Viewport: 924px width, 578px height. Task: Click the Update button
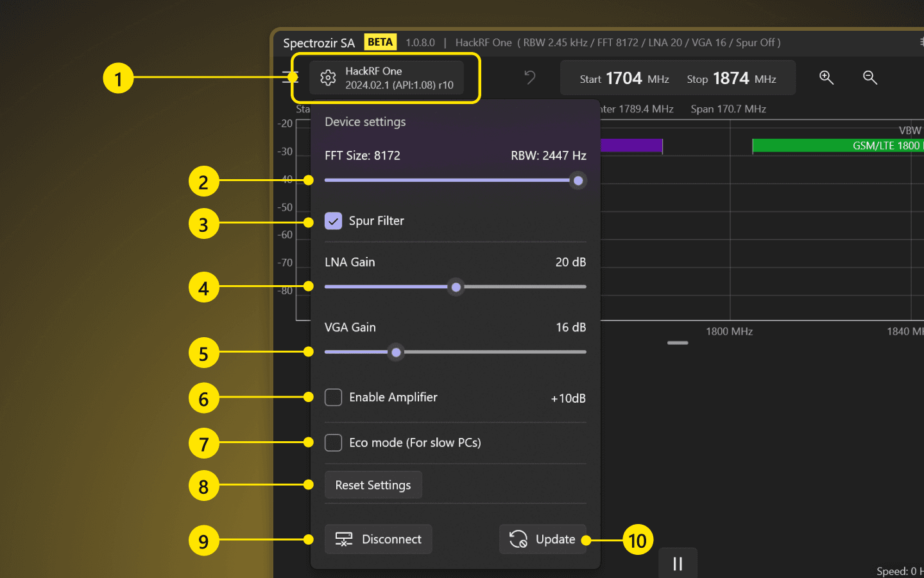[543, 539]
